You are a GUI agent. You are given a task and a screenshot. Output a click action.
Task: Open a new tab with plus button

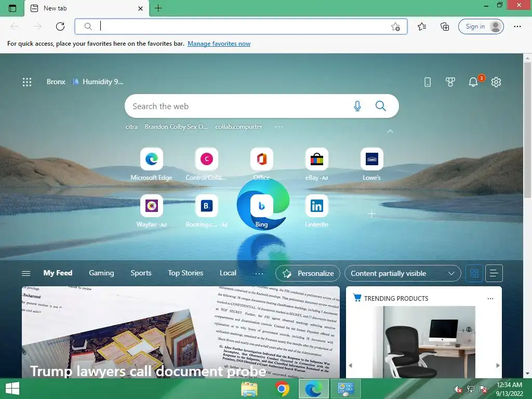(x=158, y=8)
